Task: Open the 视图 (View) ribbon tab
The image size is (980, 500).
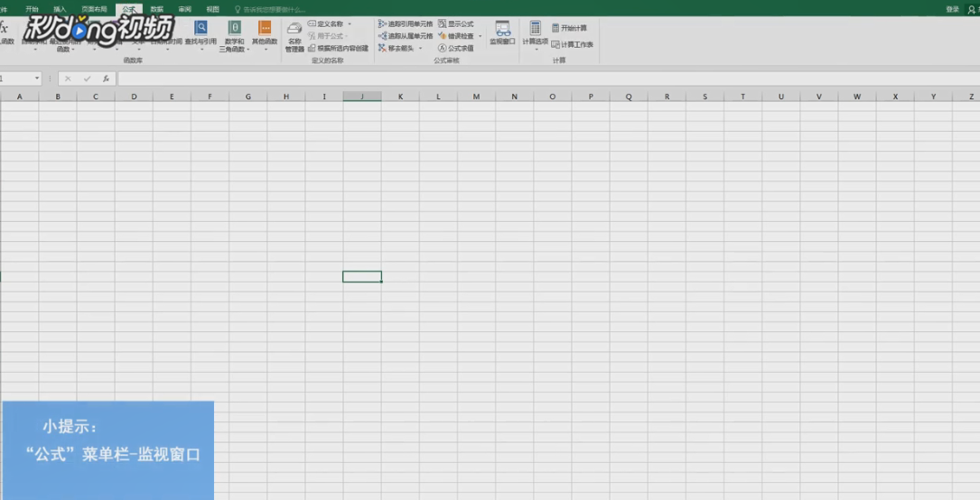Action: pyautogui.click(x=212, y=9)
